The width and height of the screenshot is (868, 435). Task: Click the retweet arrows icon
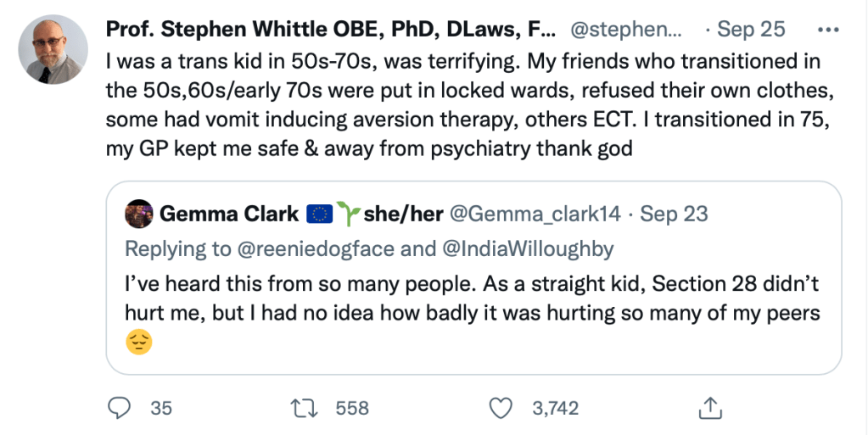click(x=301, y=408)
